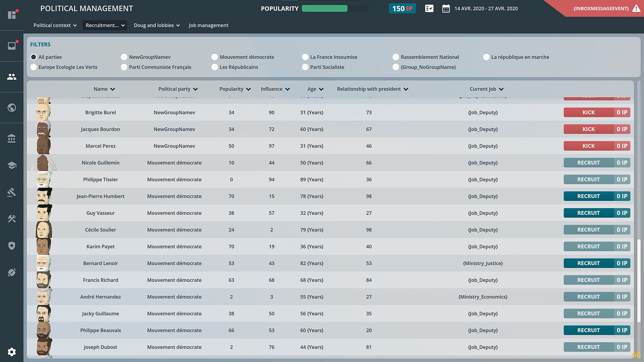Click the calendar icon beside date range

pyautogui.click(x=446, y=9)
